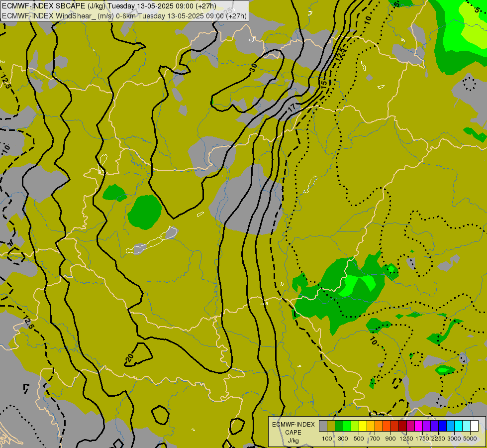This screenshot has width=487, height=448.
Task: Choose the cyan legend swatch after 3000
Action: tap(458, 426)
